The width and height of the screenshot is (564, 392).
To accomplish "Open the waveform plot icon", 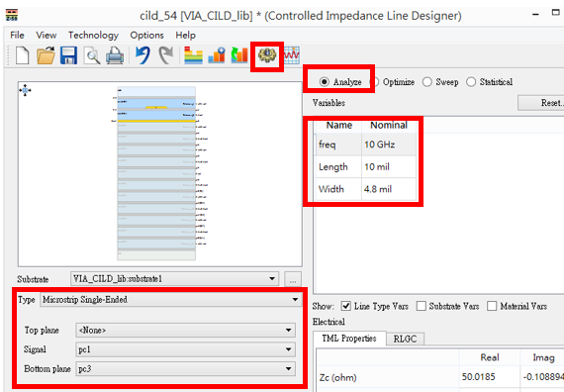I will (x=292, y=55).
